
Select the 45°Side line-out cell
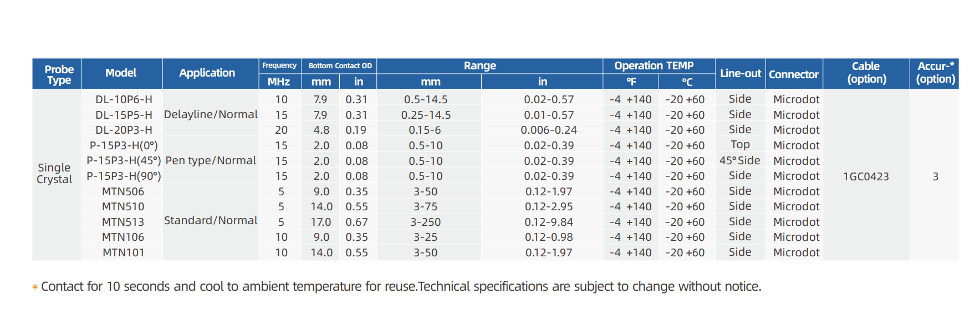(739, 161)
